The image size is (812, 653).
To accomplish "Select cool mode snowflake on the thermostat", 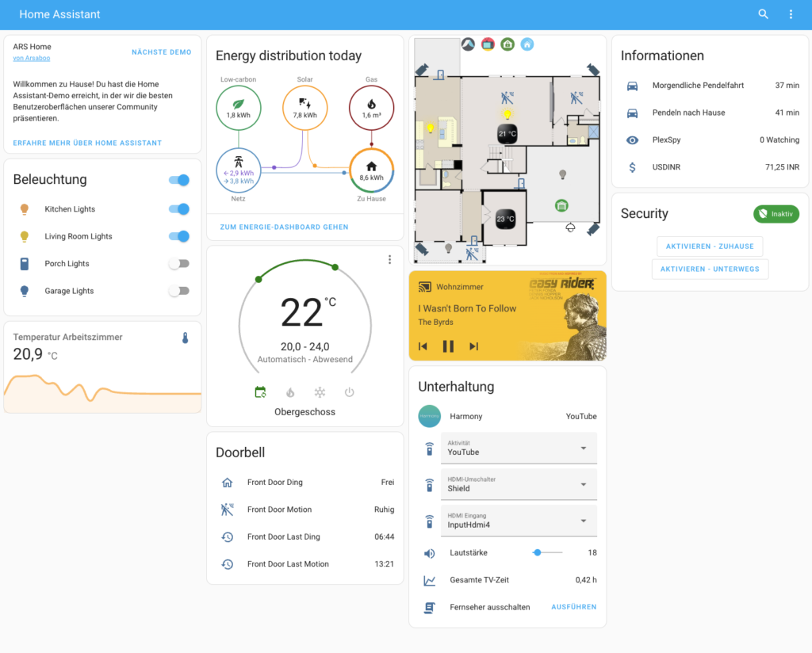I will click(319, 391).
